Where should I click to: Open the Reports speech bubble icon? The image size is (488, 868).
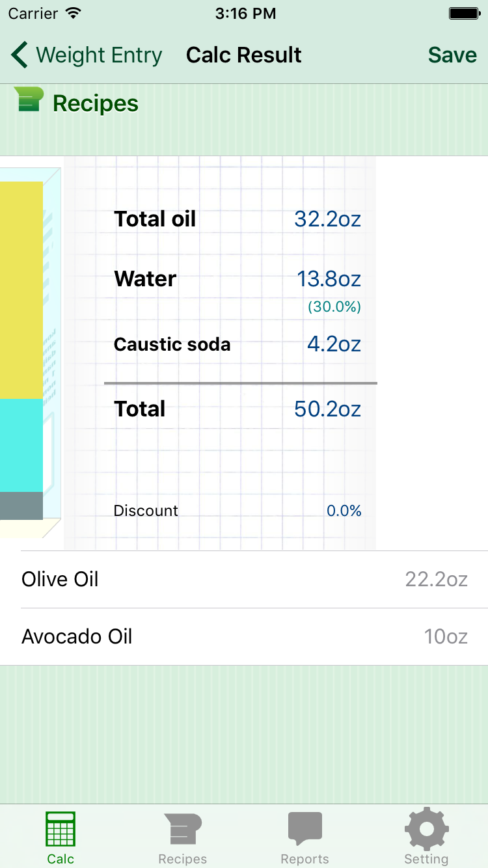click(x=305, y=829)
